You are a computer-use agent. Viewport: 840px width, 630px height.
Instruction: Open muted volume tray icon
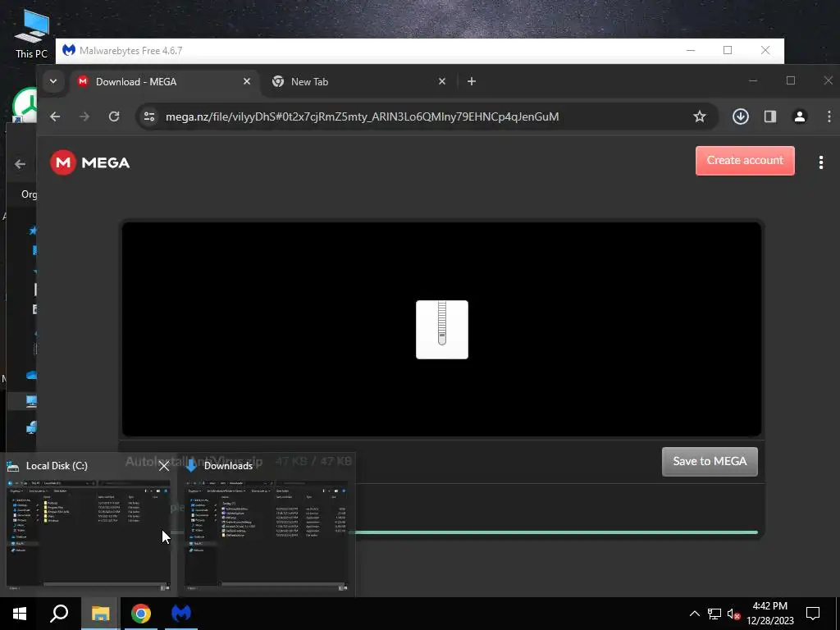pos(733,614)
